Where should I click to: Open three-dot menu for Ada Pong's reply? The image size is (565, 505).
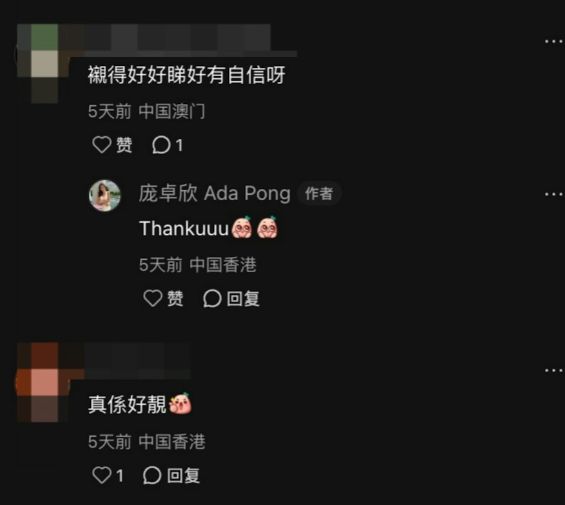[554, 195]
